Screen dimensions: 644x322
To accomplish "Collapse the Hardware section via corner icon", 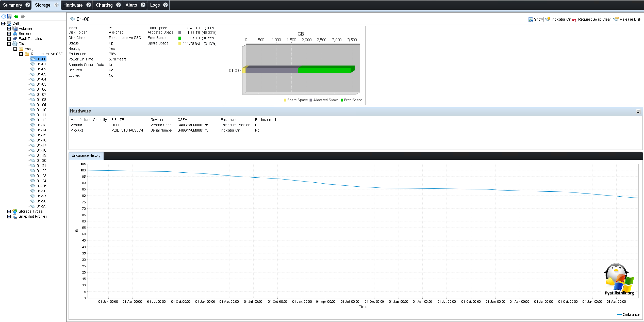I will (638, 111).
